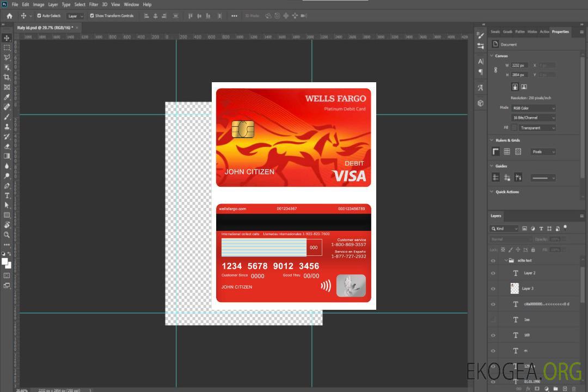Select the Pen tool
This screenshot has width=588, height=392.
[7, 186]
